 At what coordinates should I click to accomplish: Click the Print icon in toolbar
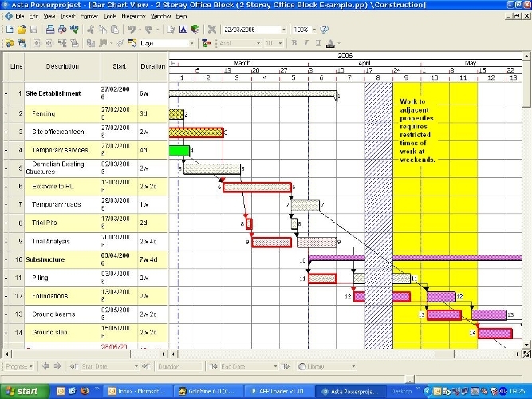click(x=50, y=30)
